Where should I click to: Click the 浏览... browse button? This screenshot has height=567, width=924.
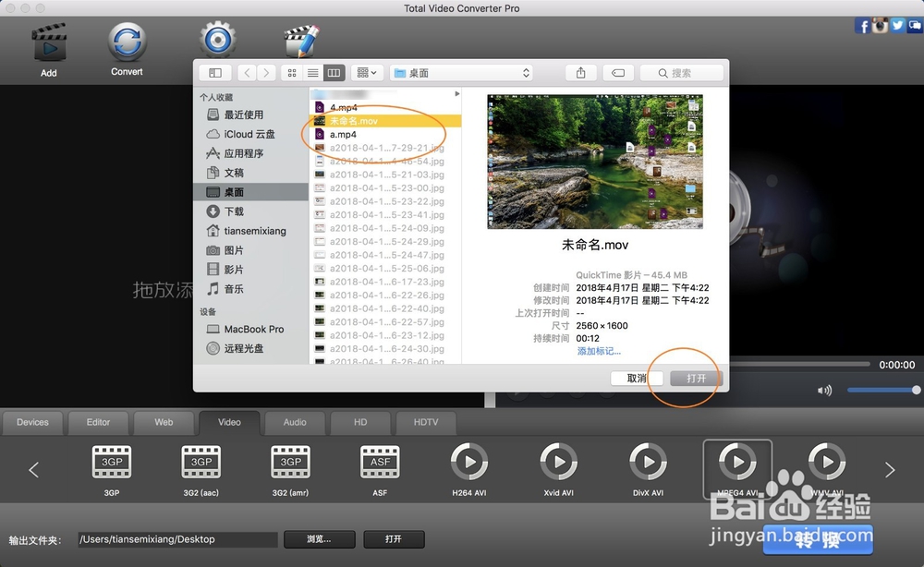click(x=320, y=539)
